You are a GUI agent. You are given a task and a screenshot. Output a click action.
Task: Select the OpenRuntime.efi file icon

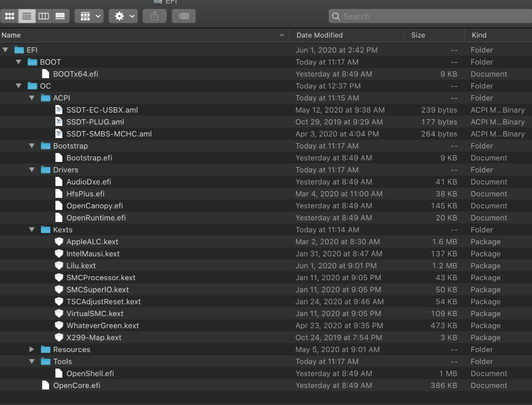pyautogui.click(x=59, y=218)
